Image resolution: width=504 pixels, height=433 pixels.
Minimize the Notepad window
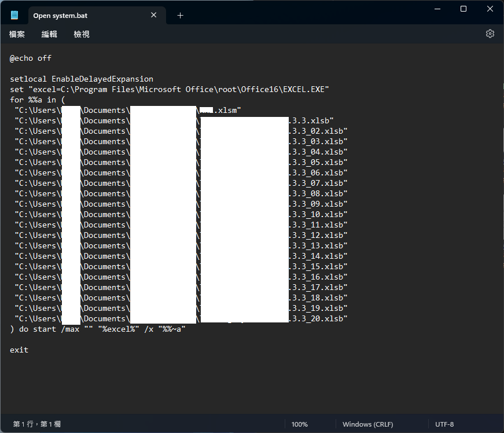pyautogui.click(x=437, y=9)
